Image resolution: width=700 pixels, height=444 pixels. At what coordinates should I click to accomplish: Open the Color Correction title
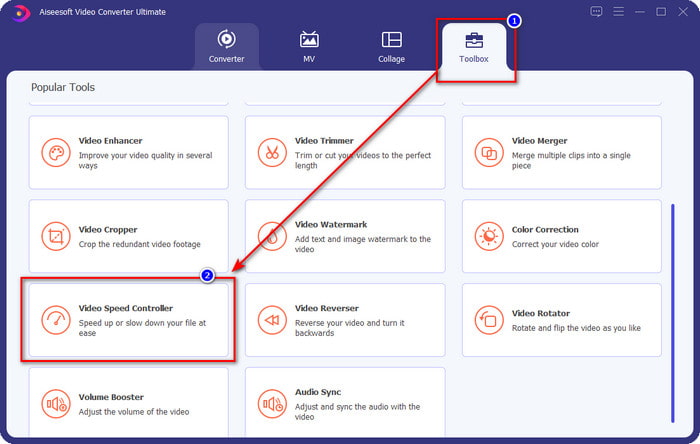tap(545, 229)
